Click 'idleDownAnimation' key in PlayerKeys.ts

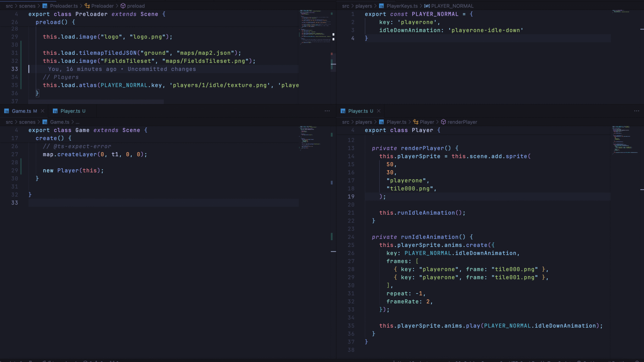tap(410, 30)
